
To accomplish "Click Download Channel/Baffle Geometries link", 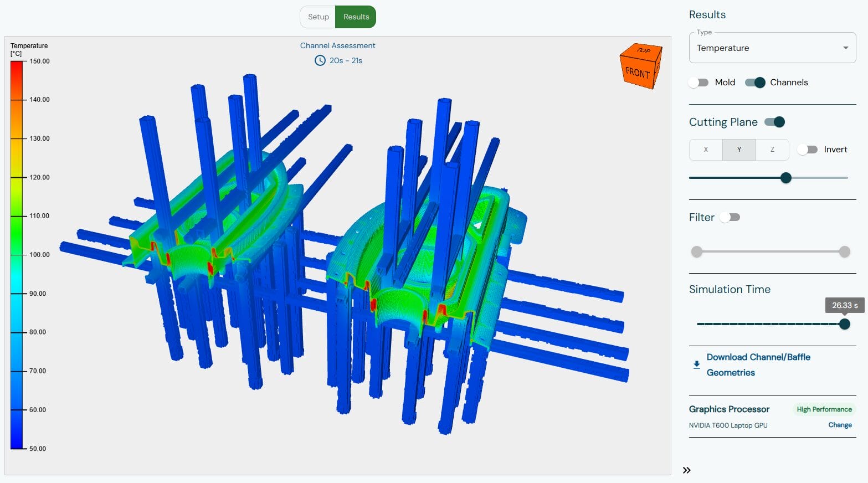I will (758, 365).
